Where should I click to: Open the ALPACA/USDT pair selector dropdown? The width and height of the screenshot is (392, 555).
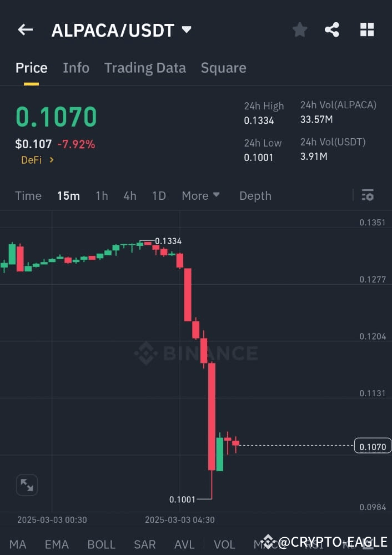coord(122,31)
